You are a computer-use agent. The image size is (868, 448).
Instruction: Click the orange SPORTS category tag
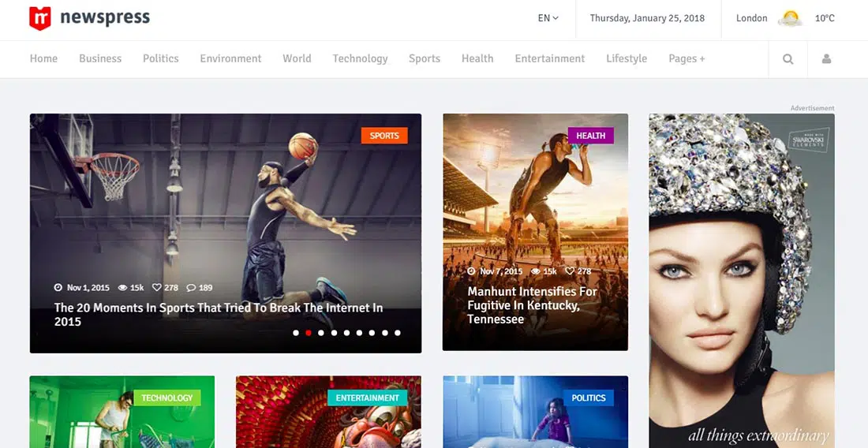click(x=384, y=136)
